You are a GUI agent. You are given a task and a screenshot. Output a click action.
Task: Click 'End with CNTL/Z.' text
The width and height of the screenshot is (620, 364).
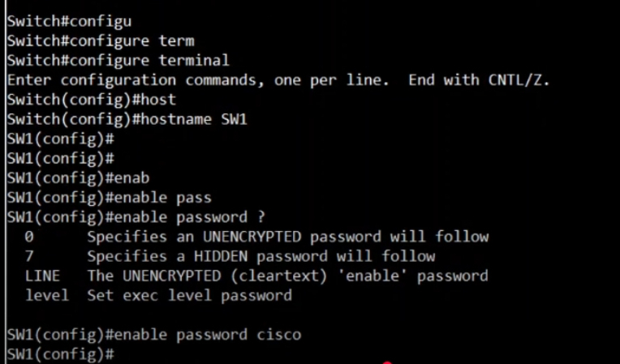click(x=479, y=80)
